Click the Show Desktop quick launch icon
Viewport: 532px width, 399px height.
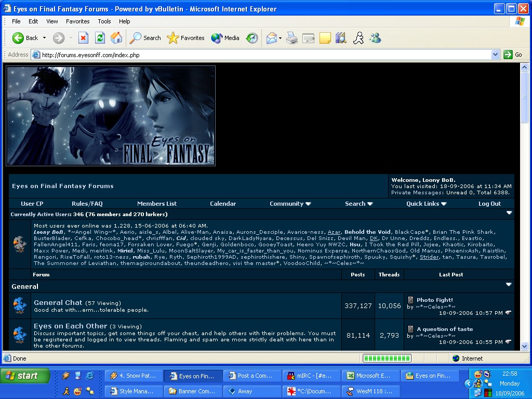click(78, 375)
